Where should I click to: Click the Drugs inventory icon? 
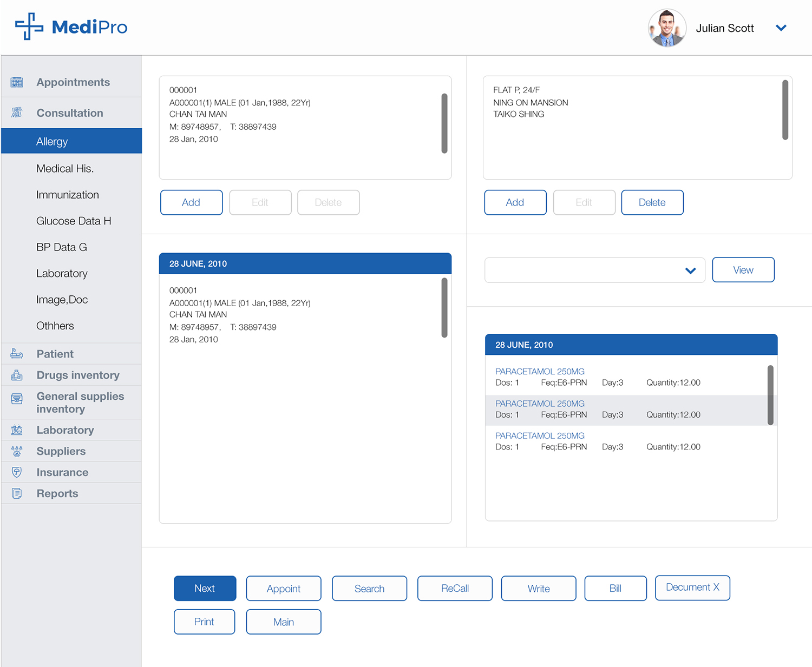point(17,375)
